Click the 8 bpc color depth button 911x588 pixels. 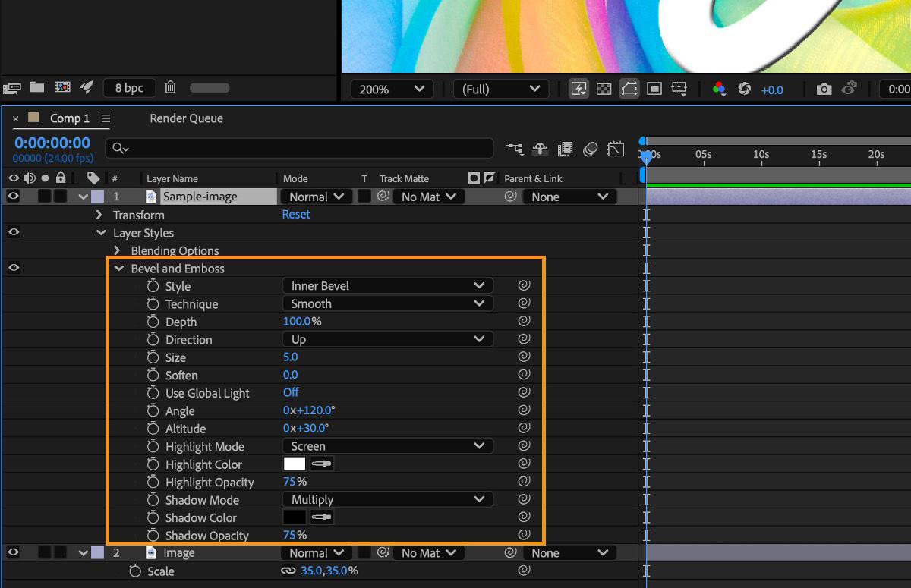129,88
